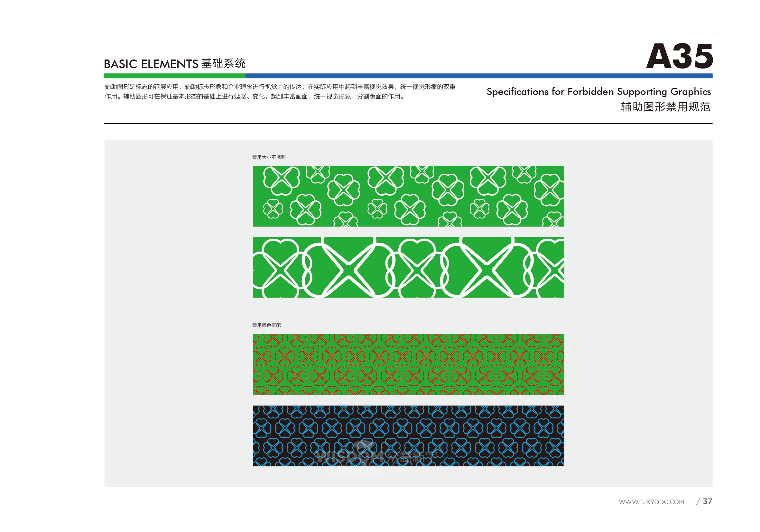This screenshot has height=532, width=760.
Task: Click the description paragraph starting 辅助图形是标志的延展应用
Action: click(280, 92)
